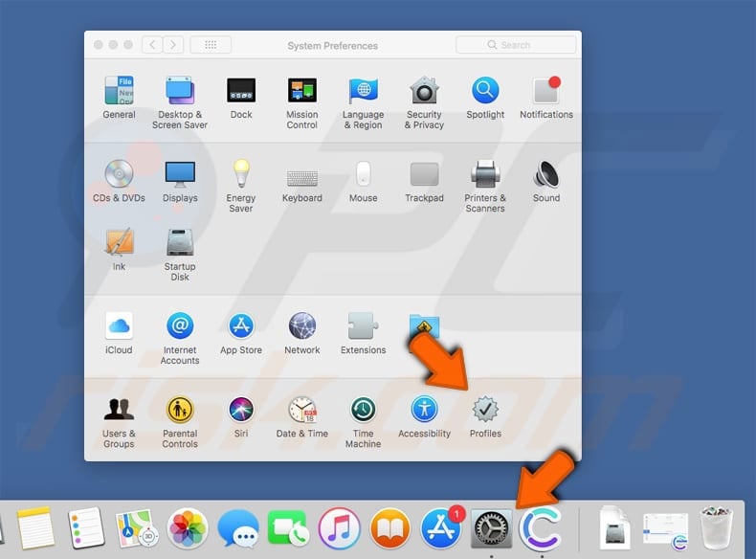Open Sound preferences

pos(546,174)
